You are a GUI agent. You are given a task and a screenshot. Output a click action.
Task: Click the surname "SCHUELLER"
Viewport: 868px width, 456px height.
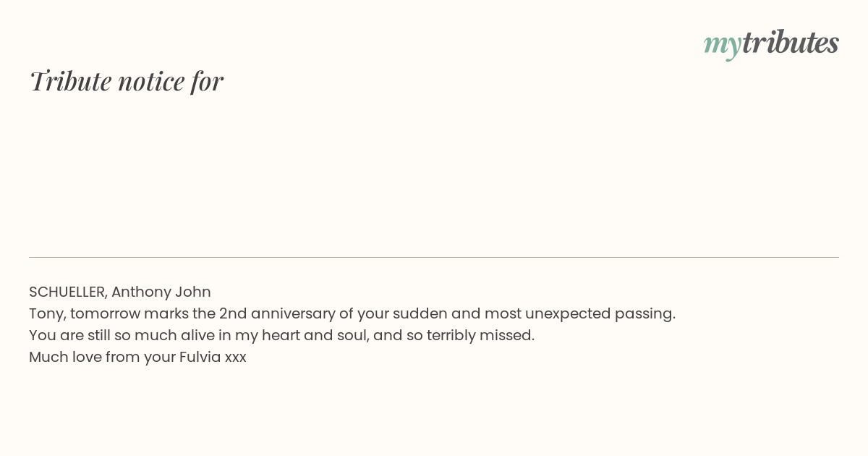(68, 292)
